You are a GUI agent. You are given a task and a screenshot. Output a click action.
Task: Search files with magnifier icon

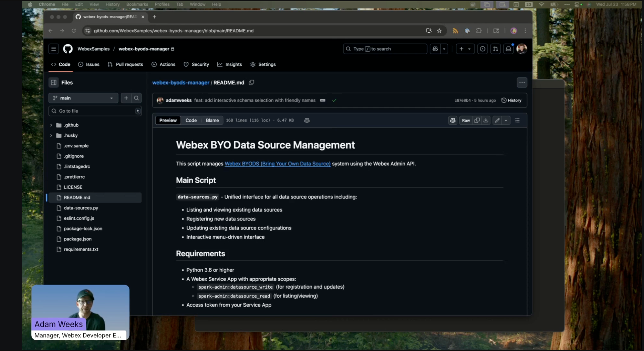[x=136, y=98]
